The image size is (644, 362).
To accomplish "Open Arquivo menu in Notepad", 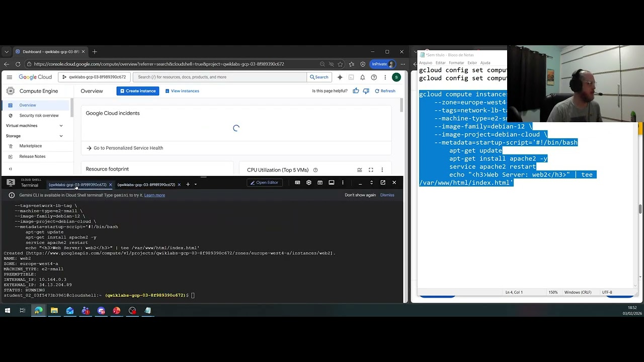I will [x=426, y=63].
